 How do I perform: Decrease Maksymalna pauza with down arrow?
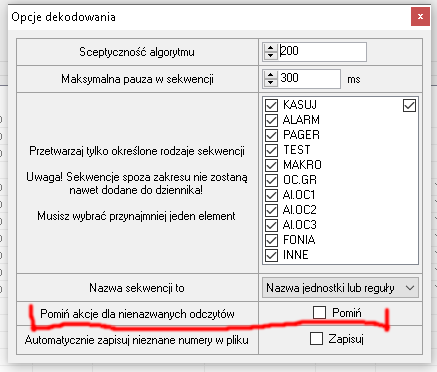270,82
